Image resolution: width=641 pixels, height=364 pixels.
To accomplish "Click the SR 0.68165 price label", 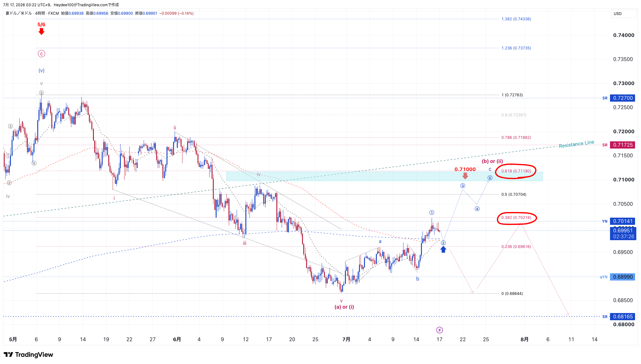I will point(623,316).
